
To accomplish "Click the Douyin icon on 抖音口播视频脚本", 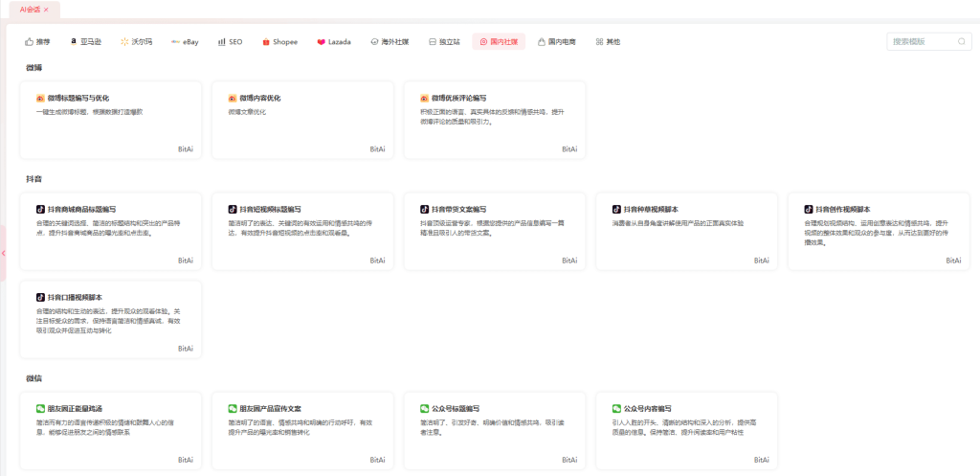I will 40,297.
